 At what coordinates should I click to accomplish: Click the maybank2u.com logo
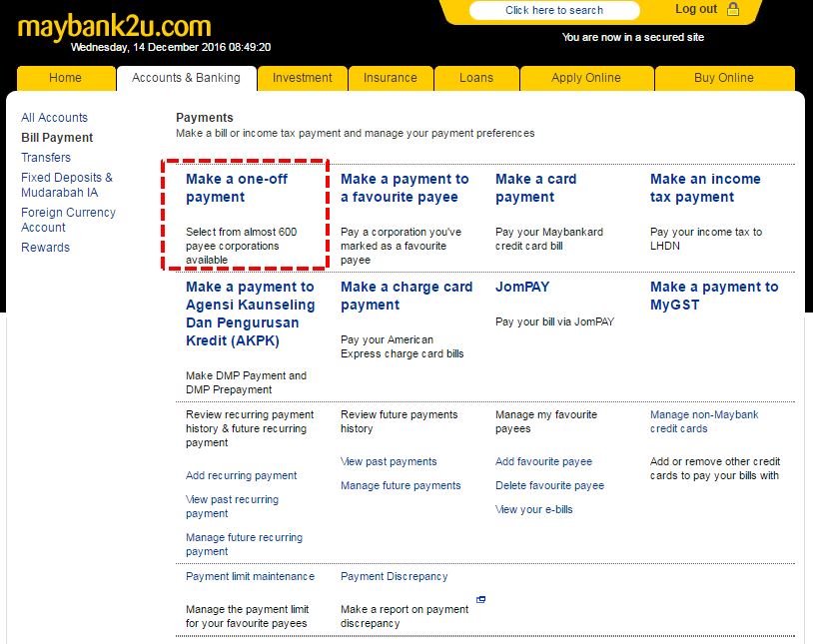[115, 26]
